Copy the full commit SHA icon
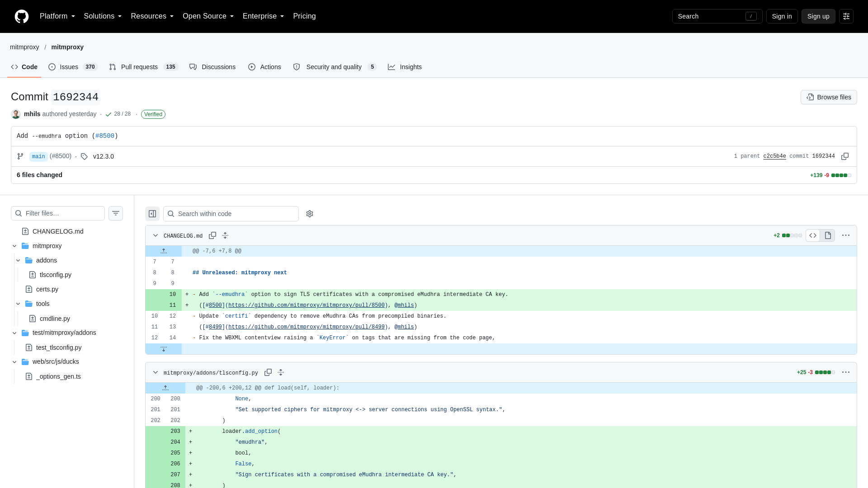Screen dimensions: 868x488 pos(844,156)
